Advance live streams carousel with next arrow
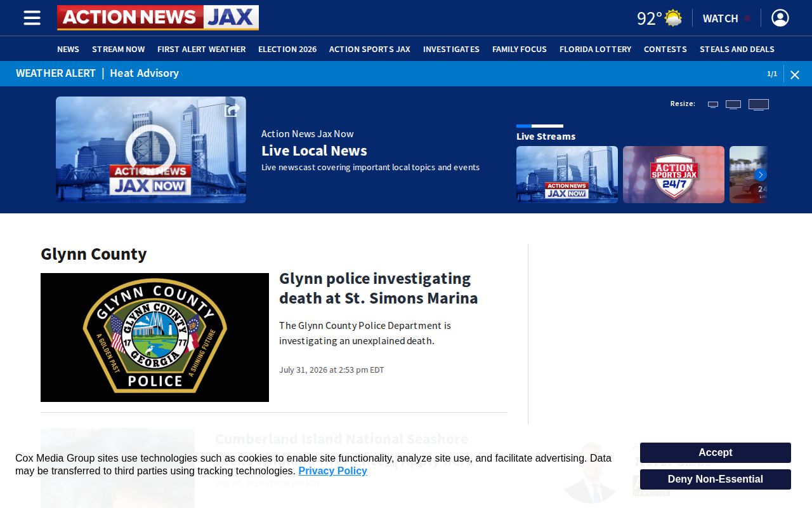Image resolution: width=812 pixels, height=508 pixels. coord(761,175)
